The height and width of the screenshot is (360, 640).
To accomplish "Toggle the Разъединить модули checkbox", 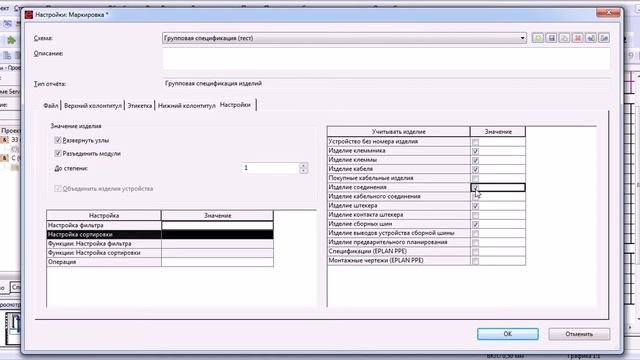I will [58, 153].
